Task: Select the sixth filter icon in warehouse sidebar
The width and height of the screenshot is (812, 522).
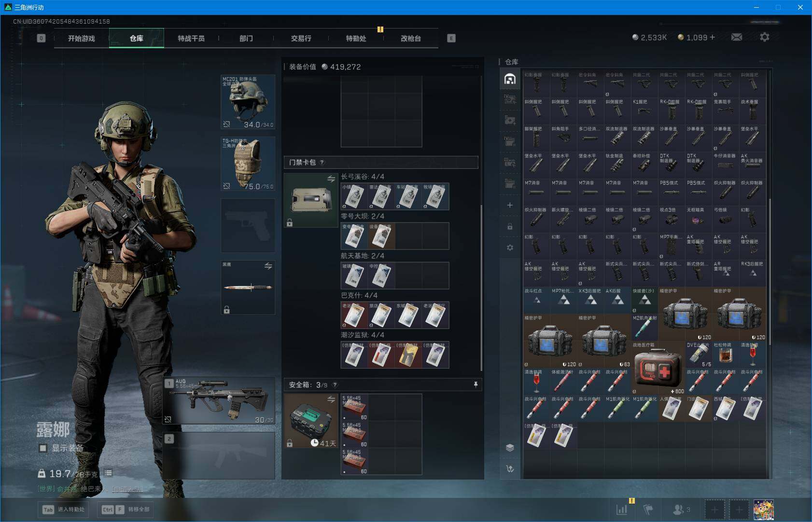Action: [x=510, y=184]
